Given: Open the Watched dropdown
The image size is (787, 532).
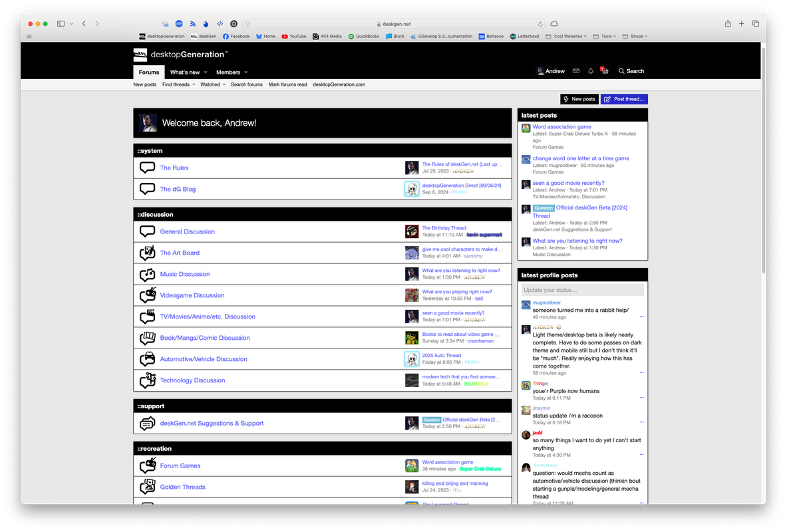Looking at the screenshot, I should tap(213, 84).
